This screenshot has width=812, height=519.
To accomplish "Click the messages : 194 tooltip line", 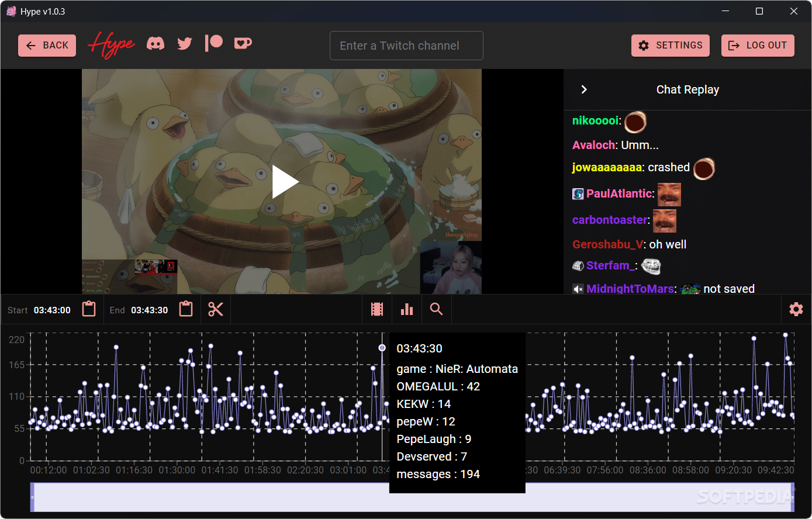I will pos(438,474).
